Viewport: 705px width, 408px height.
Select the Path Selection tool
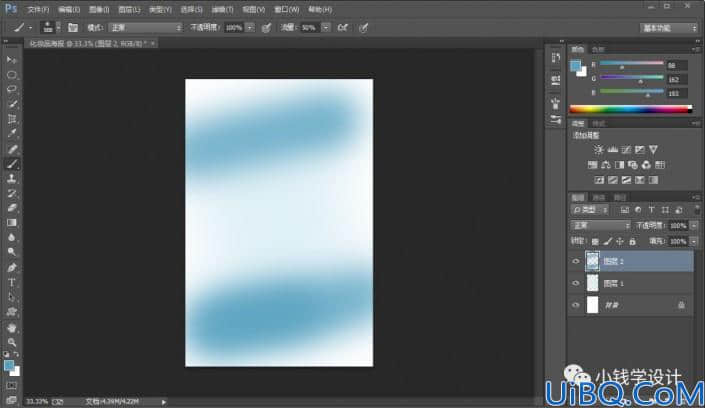pos(12,297)
